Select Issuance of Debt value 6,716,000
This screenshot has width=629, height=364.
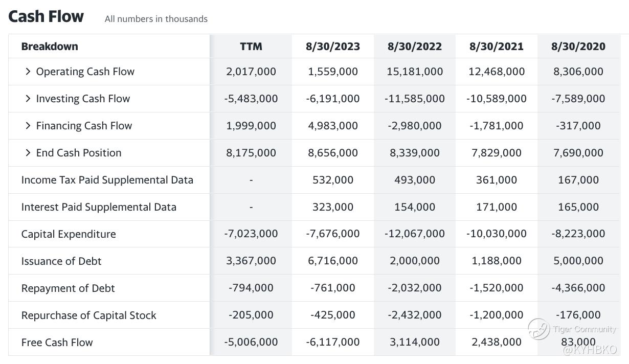point(333,261)
